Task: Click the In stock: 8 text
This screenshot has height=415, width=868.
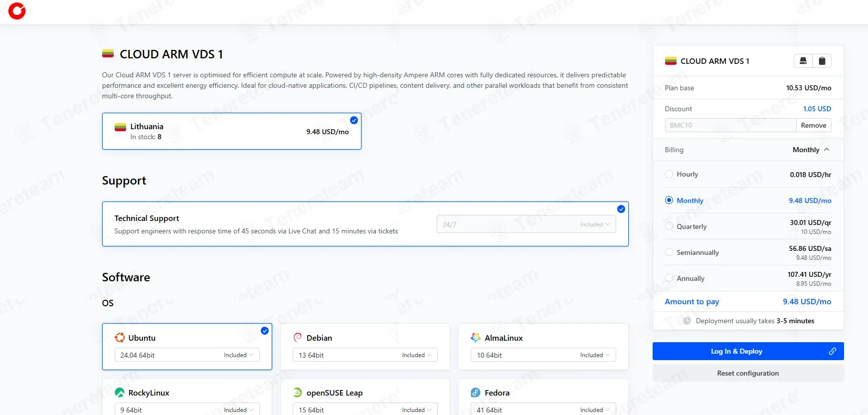Action: click(x=146, y=137)
